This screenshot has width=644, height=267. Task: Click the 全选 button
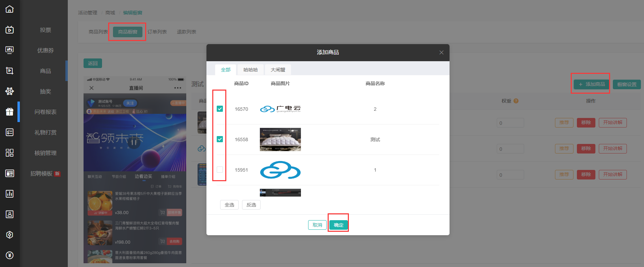point(229,205)
